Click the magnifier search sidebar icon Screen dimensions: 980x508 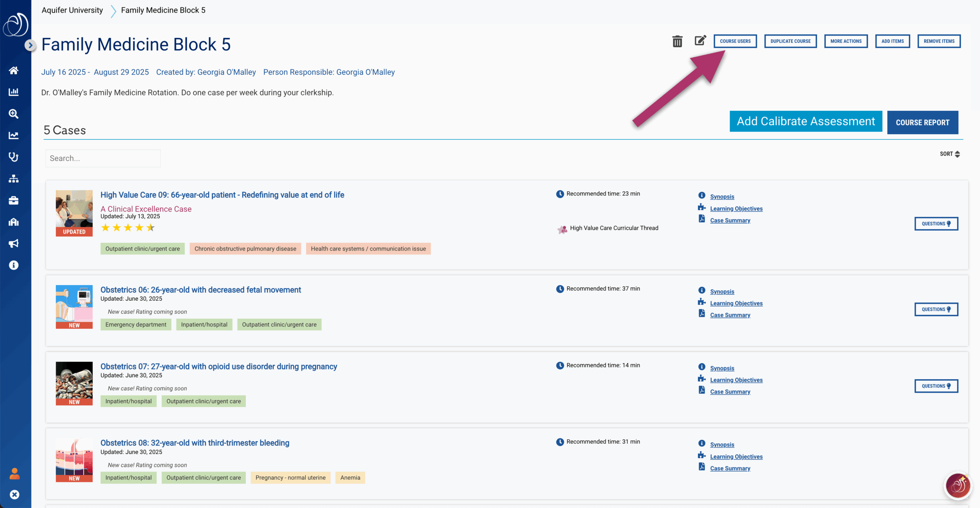pos(14,114)
